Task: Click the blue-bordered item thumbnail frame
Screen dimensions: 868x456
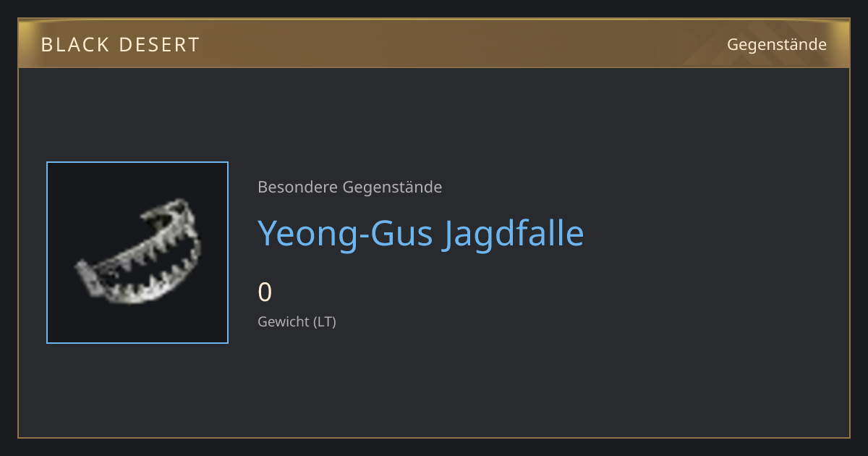Action: (x=137, y=253)
